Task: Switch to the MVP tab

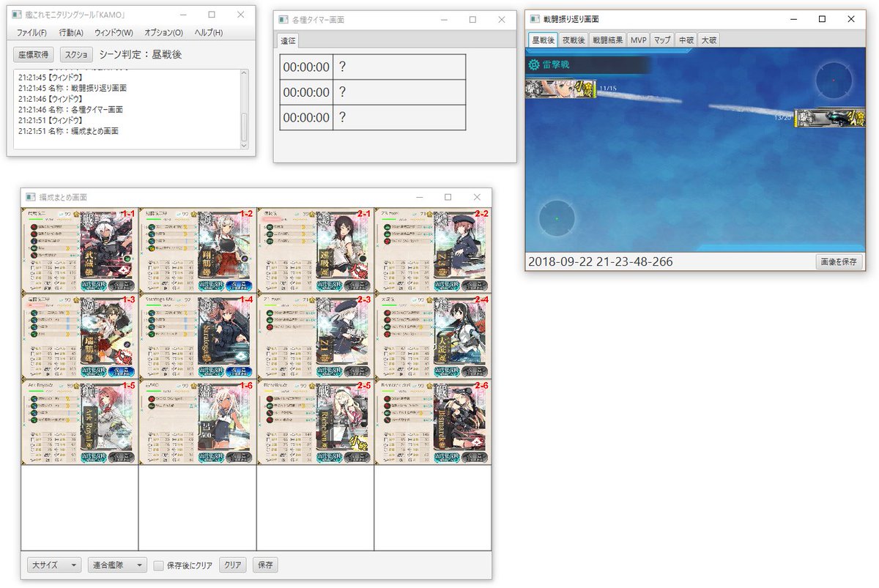Action: pos(639,40)
